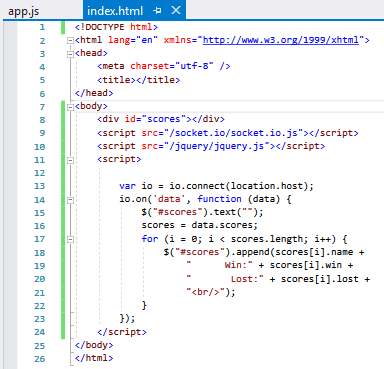Click the 'data' string in io.on

[169, 199]
